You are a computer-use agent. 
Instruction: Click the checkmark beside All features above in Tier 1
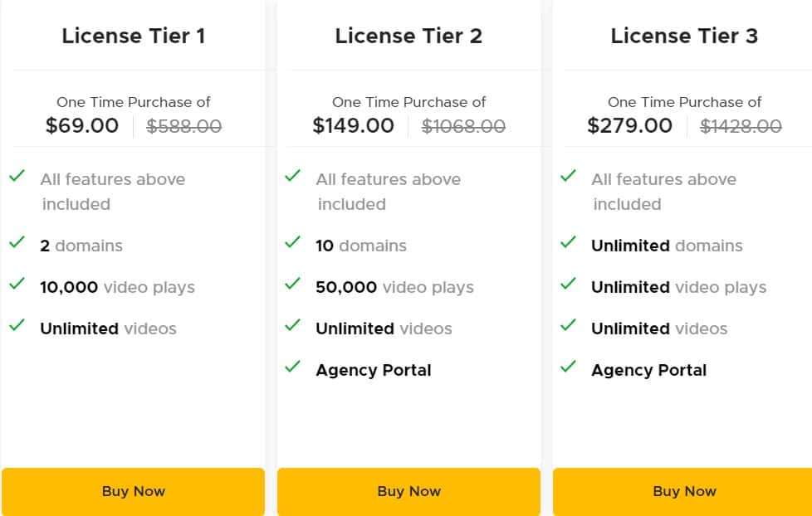pos(17,177)
